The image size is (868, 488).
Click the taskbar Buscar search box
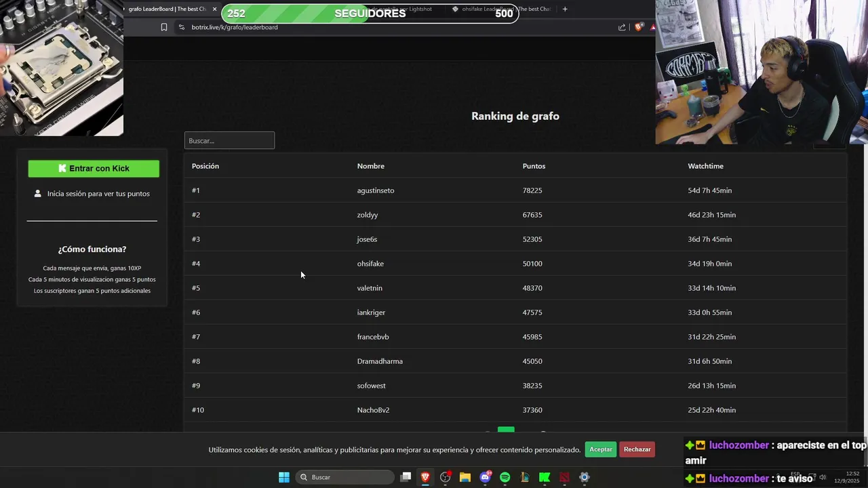[345, 477]
